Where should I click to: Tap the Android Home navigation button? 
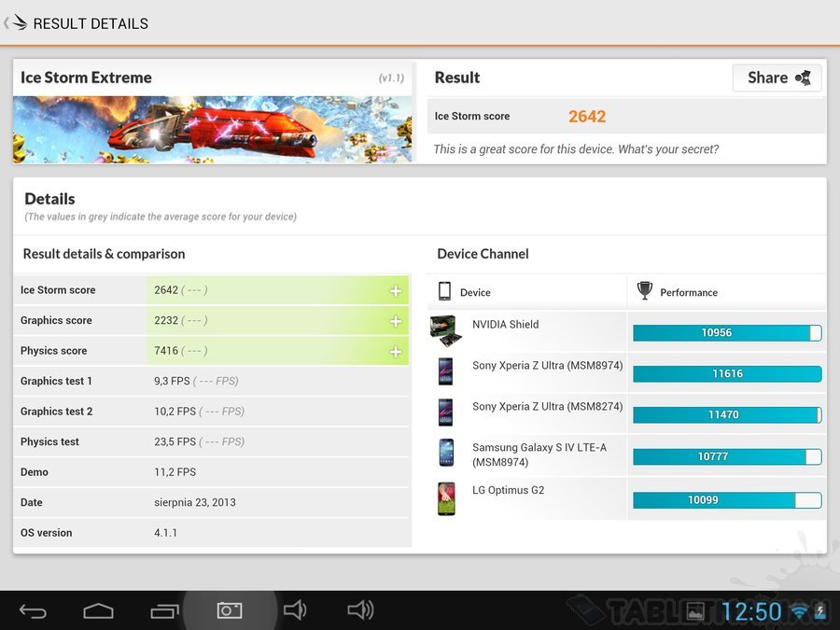pyautogui.click(x=99, y=610)
